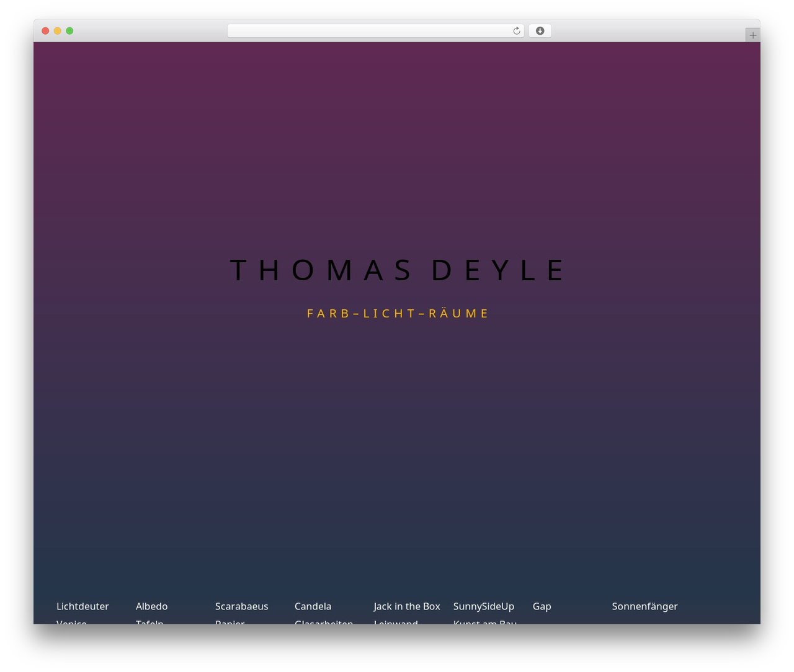
Task: Choose the Gap menu link
Action: (x=542, y=606)
